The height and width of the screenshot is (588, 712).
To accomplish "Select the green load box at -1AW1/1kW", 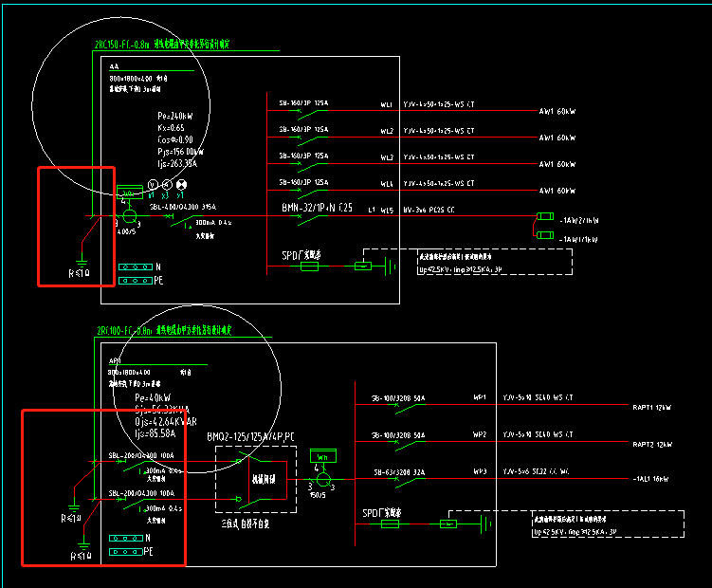I will (x=545, y=235).
